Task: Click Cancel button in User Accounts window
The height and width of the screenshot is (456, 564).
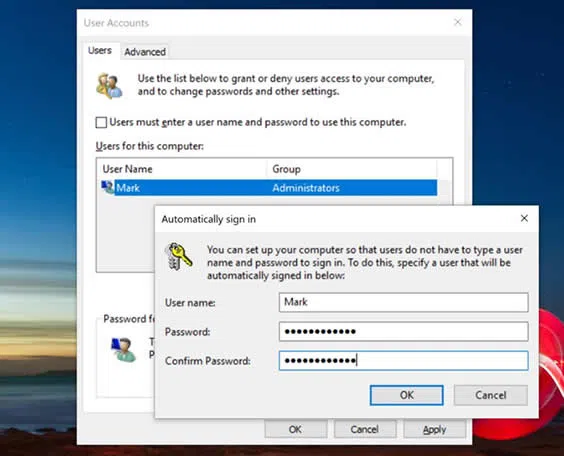Action: 364,429
